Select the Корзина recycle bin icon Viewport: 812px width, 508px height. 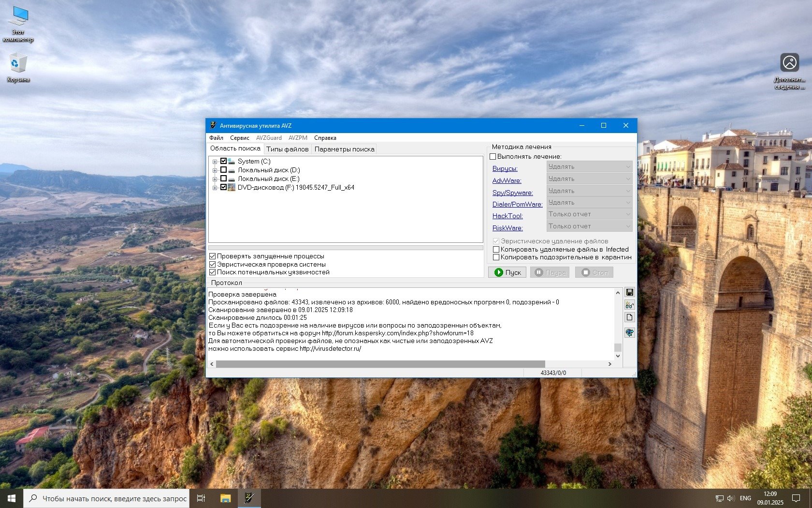[x=18, y=68]
